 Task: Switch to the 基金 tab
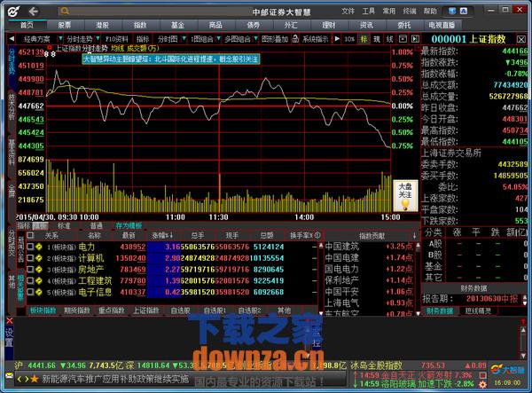(x=177, y=25)
